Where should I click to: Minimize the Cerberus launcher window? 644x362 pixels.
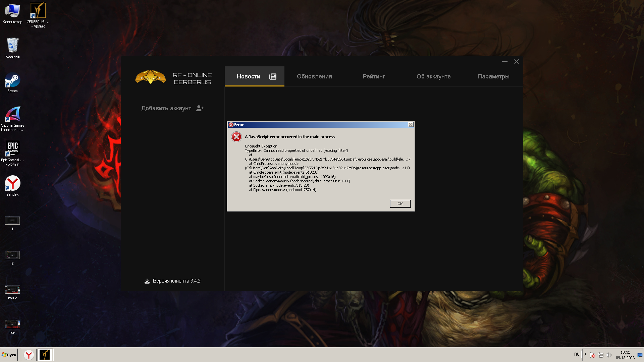[504, 62]
